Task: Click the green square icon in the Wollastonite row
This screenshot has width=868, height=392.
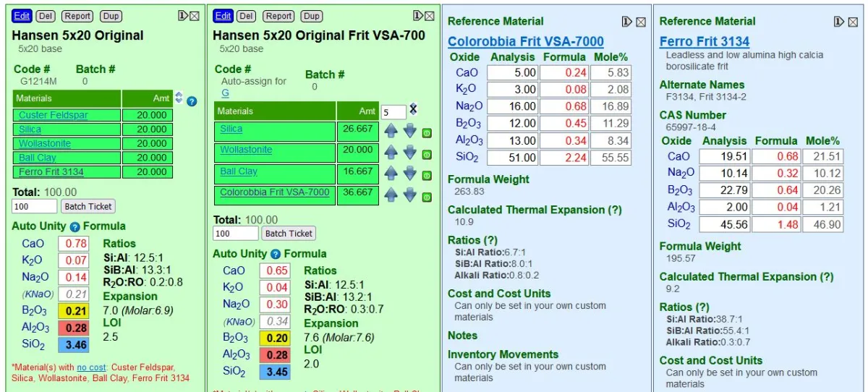Action: point(427,154)
